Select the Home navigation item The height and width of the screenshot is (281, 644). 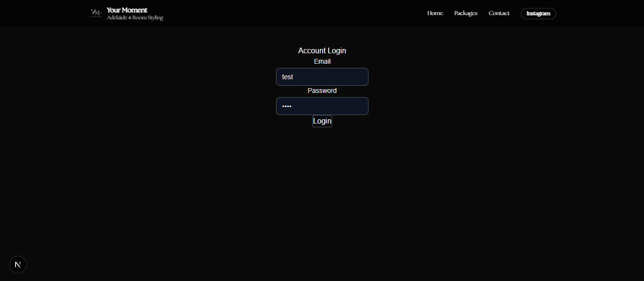click(x=435, y=13)
